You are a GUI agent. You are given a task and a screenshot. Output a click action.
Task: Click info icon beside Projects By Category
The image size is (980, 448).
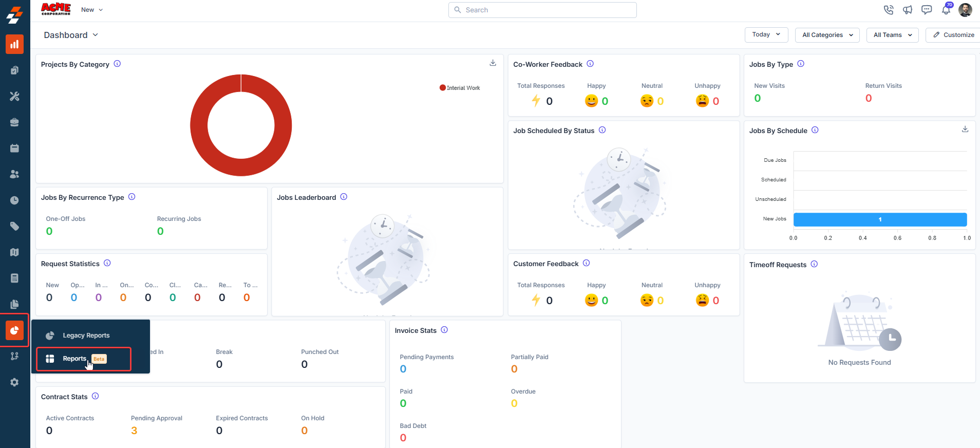pos(117,64)
